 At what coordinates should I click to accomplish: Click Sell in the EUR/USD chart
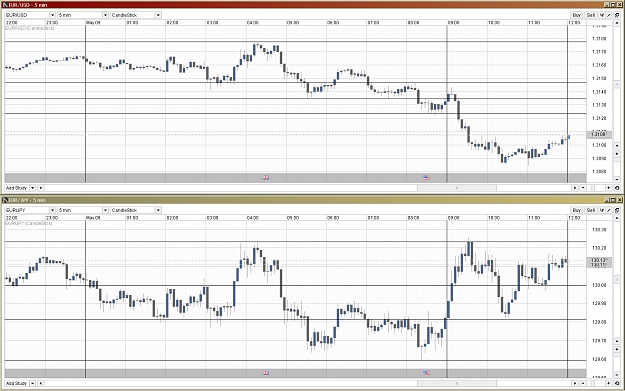[591, 15]
